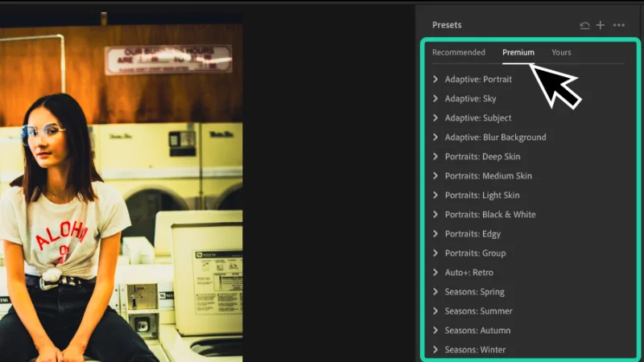Click the 'Adaptive: Sky' preset label
The height and width of the screenshot is (362, 644).
pos(470,98)
